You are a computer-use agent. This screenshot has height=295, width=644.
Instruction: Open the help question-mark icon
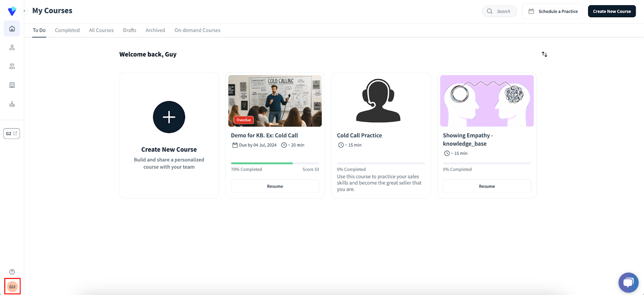pyautogui.click(x=12, y=272)
